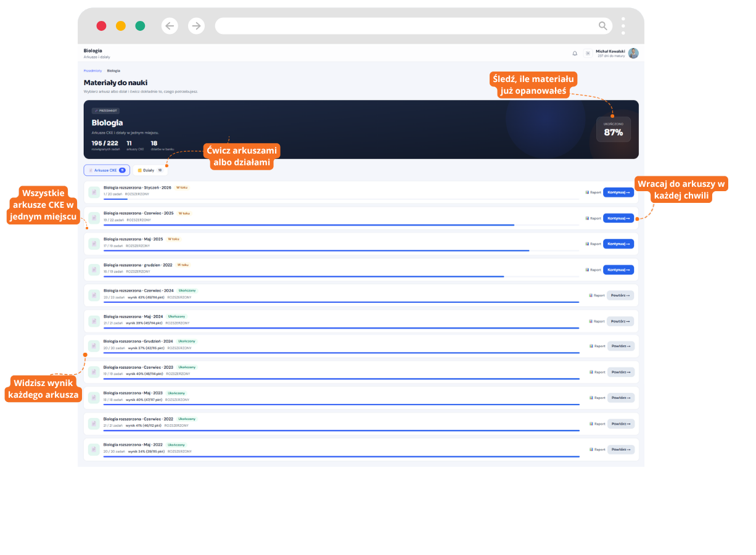756x555 pixels.
Task: Click the sheet icon for Maj 2025
Action: [x=94, y=244]
